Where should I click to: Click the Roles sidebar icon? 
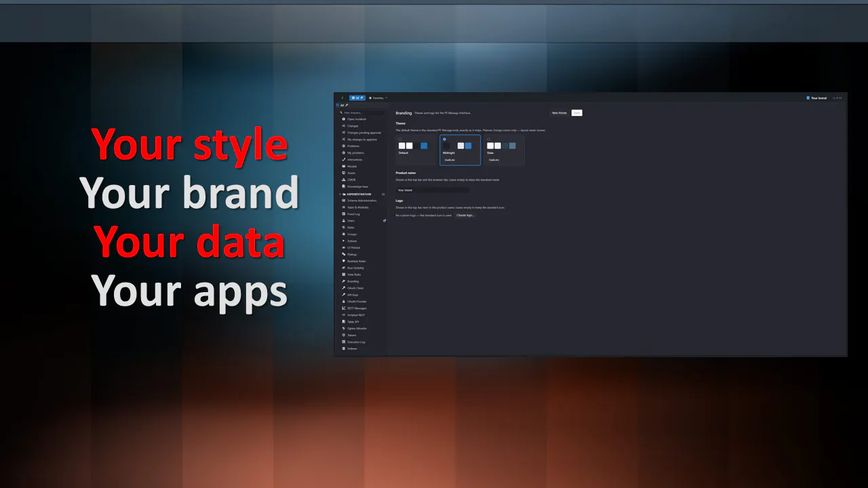(x=344, y=227)
